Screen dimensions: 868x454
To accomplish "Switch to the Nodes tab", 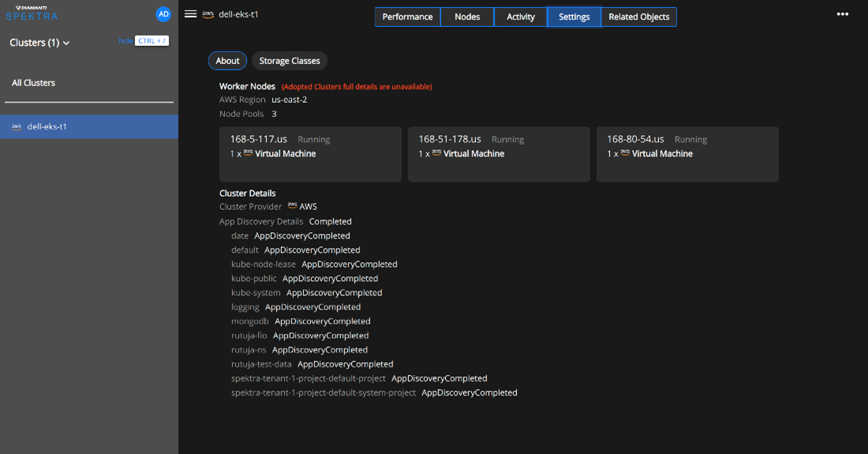I will tap(467, 17).
